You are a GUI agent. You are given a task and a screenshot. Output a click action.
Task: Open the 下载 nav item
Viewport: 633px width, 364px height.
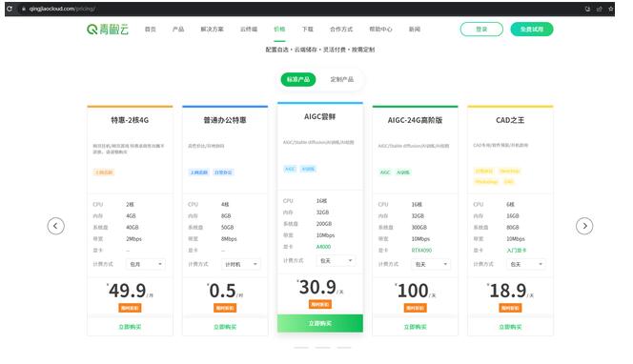pos(308,29)
